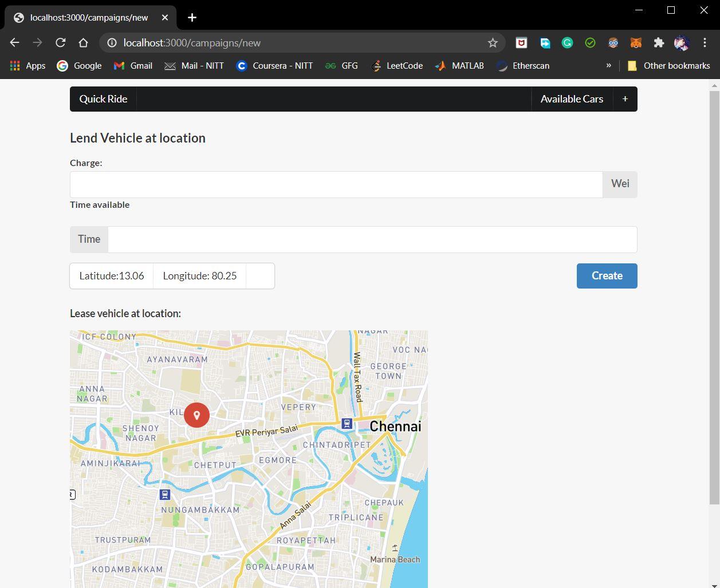Open the Extensions puzzle piece menu
Image resolution: width=720 pixels, height=588 pixels.
(659, 43)
